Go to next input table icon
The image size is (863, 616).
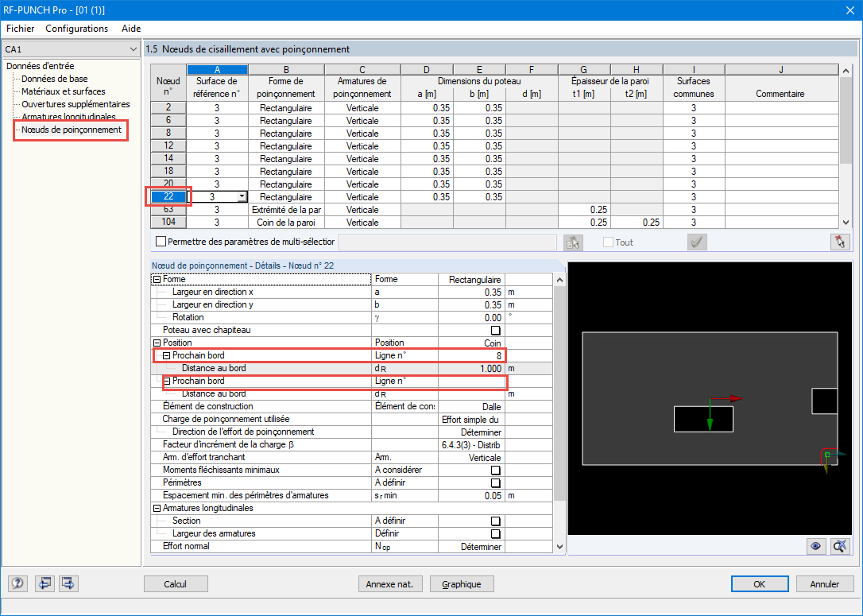[x=68, y=583]
